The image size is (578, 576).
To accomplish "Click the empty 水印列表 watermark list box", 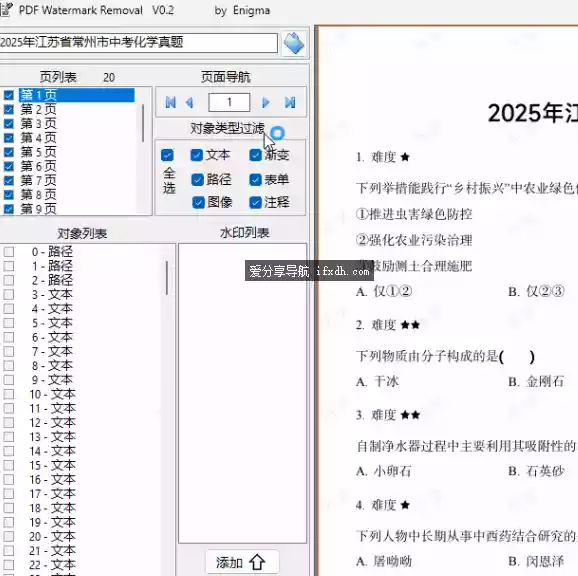I will point(243,393).
